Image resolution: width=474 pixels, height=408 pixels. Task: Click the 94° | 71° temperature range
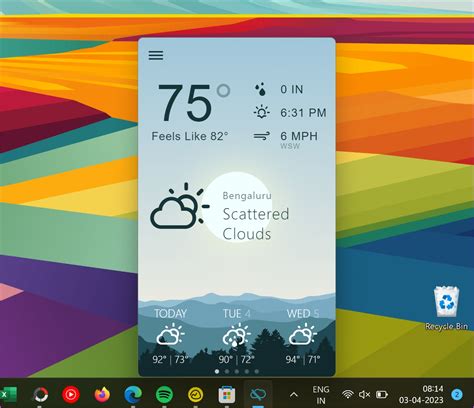303,360
